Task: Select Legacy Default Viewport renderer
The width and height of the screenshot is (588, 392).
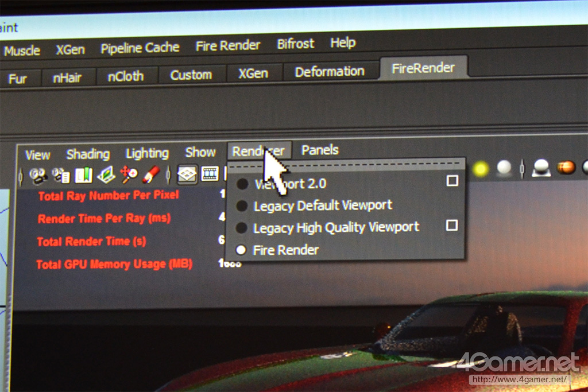Action: 322,205
